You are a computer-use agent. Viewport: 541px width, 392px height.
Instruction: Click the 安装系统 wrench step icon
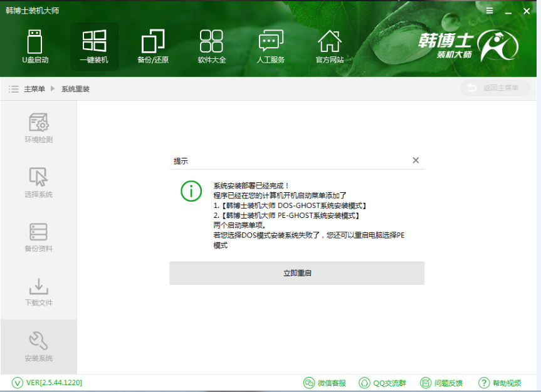38,341
